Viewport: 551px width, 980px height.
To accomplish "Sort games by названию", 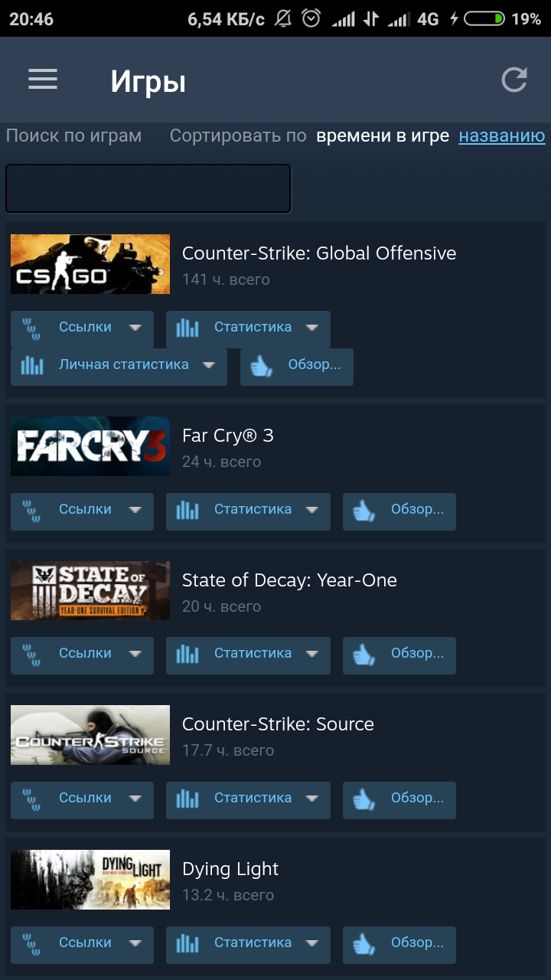I will click(502, 136).
